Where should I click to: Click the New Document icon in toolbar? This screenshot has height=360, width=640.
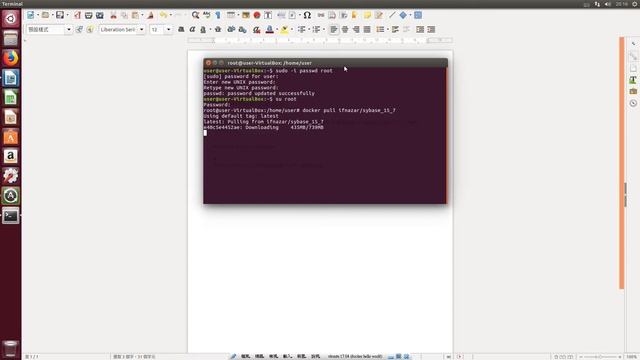31,15
